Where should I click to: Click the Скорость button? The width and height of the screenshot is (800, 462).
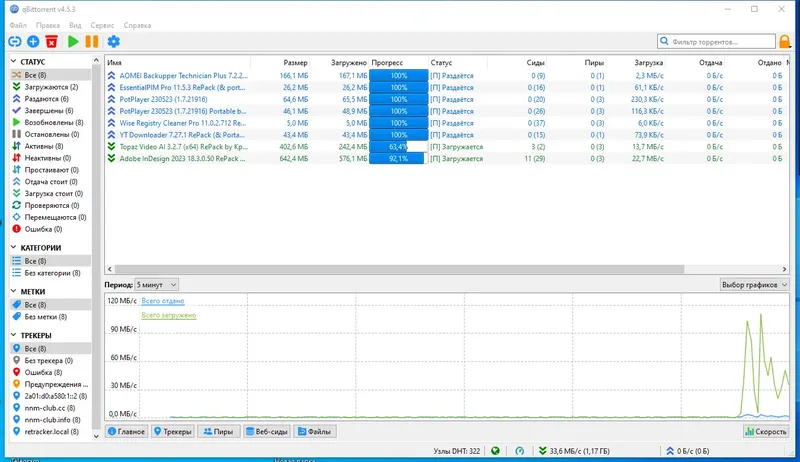[766, 431]
